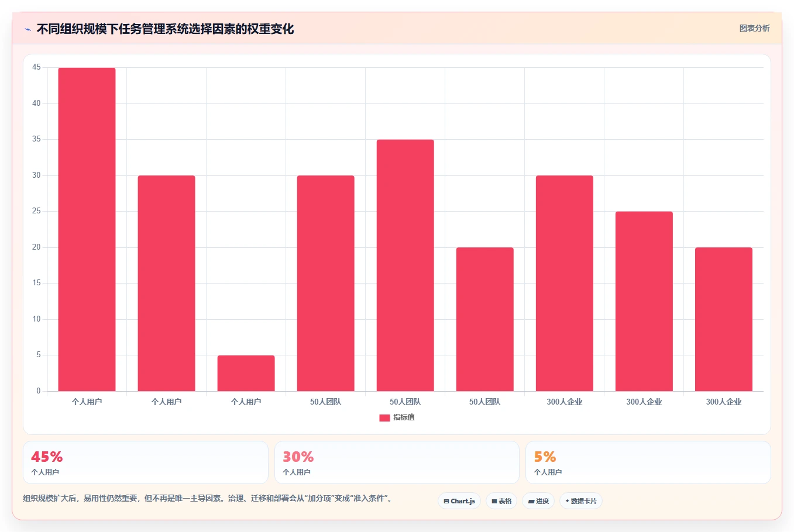
Task: Toggle the 指标值 legend entry
Action: pyautogui.click(x=397, y=417)
